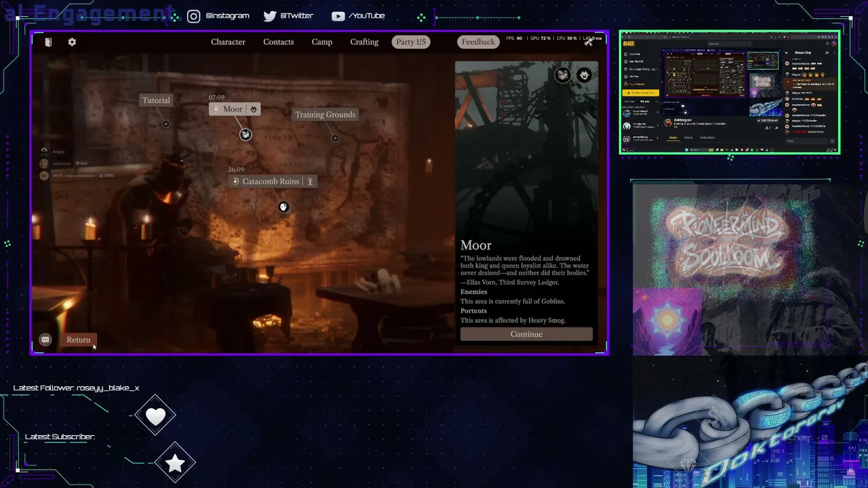The image size is (868, 488).
Task: Click the arrow icon on the Moor label
Action: [x=216, y=109]
